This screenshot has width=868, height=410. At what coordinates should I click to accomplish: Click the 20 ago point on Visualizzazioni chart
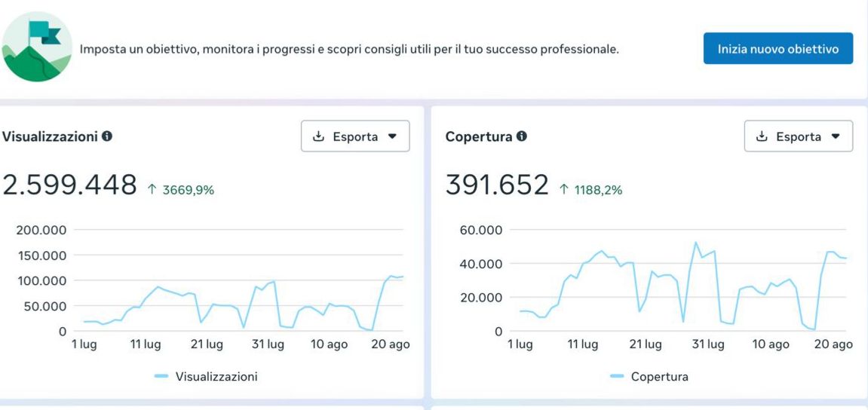click(x=391, y=344)
